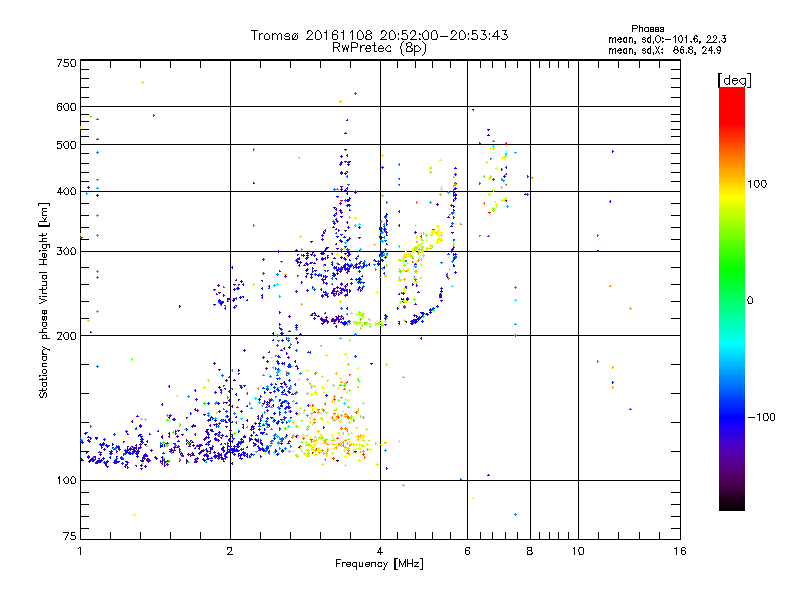Click the x-axis tick label "1"
The width and height of the screenshot is (800, 600).
[x=80, y=551]
